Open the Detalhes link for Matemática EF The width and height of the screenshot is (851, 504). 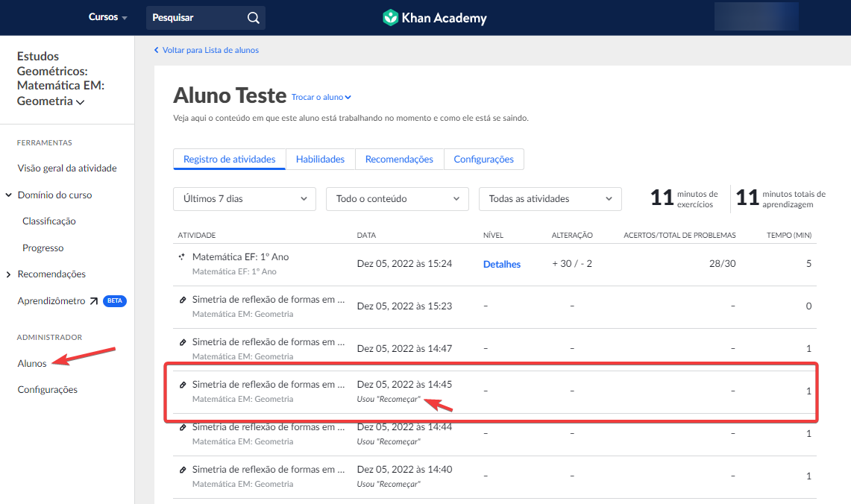click(502, 264)
